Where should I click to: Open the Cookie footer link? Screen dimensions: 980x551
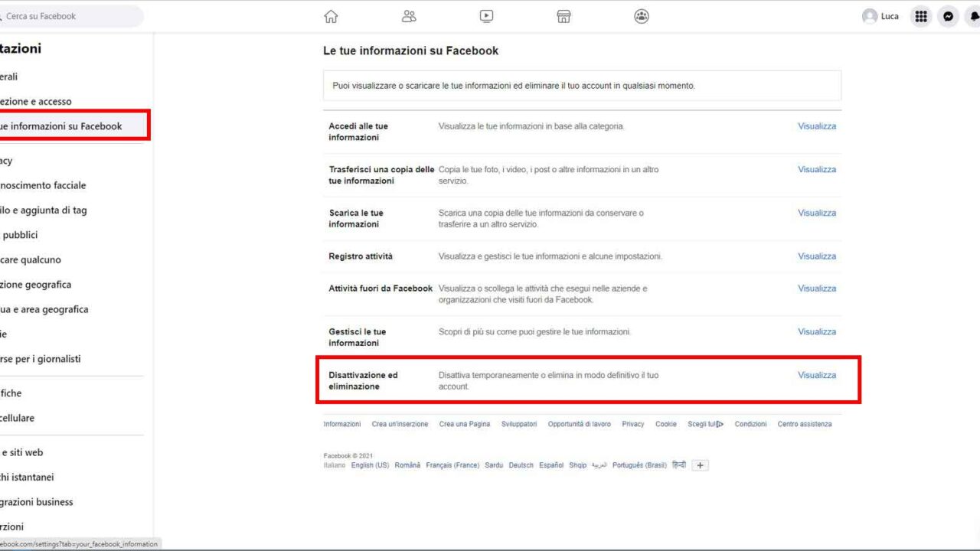pos(666,424)
